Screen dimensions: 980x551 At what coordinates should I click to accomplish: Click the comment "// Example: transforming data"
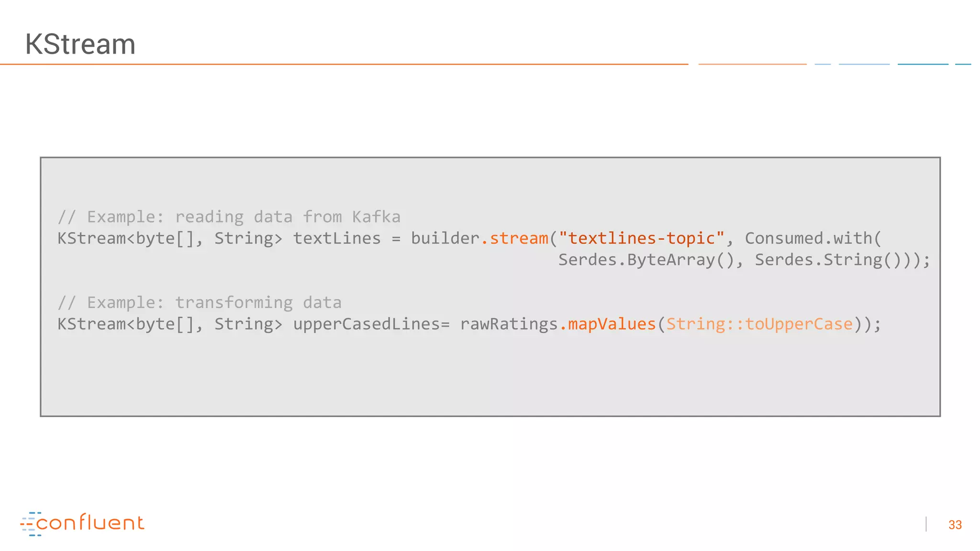pos(200,303)
